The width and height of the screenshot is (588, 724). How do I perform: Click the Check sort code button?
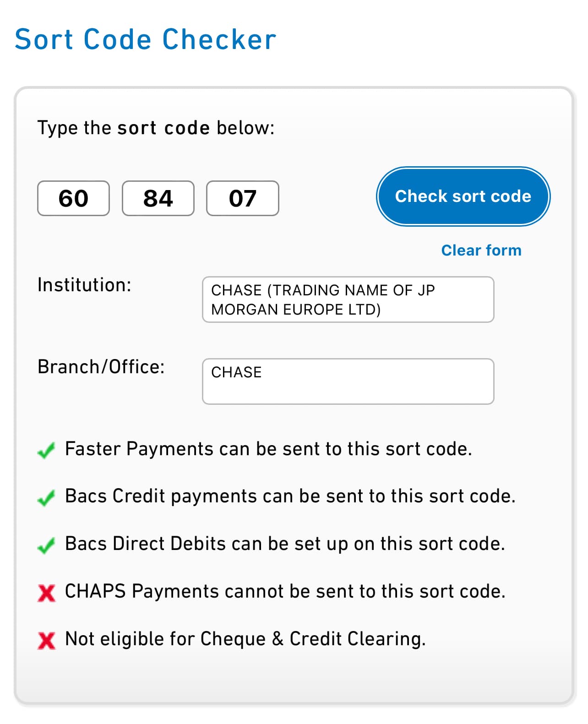tap(463, 196)
